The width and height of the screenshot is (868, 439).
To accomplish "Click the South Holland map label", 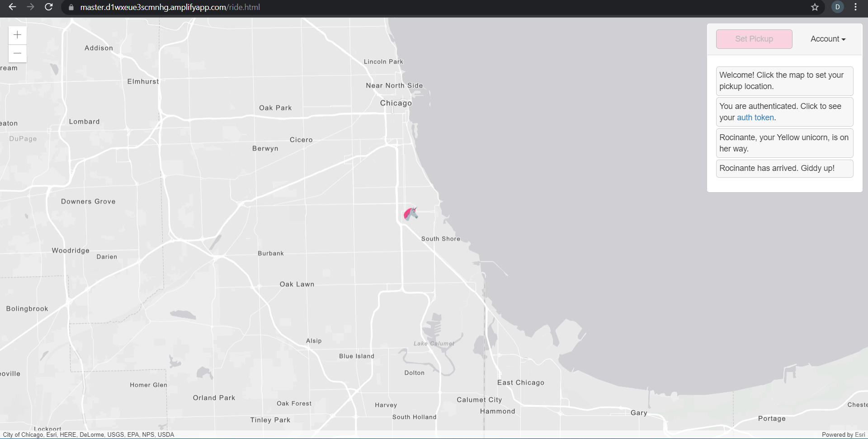I will [414, 417].
